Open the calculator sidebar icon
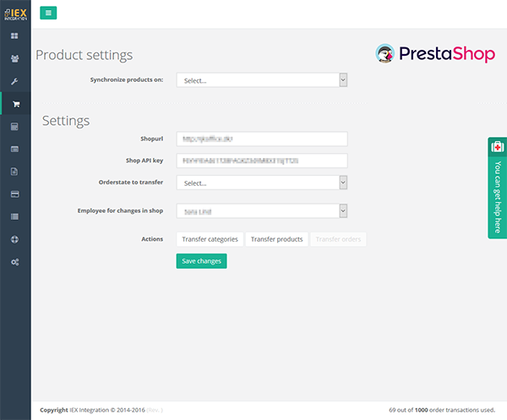Image resolution: width=507 pixels, height=420 pixels. click(x=15, y=127)
